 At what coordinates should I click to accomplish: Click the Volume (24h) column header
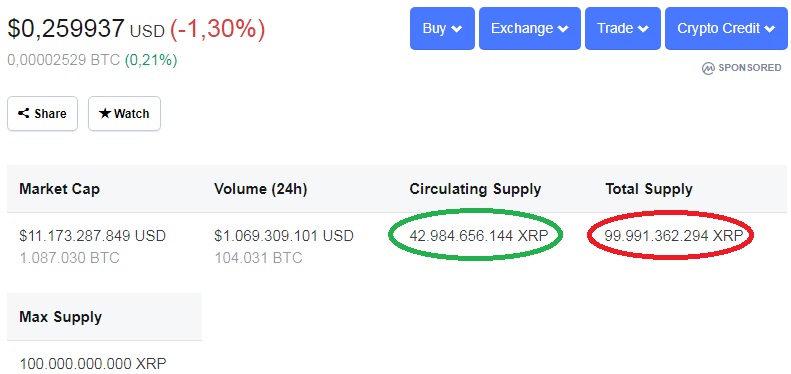click(260, 189)
